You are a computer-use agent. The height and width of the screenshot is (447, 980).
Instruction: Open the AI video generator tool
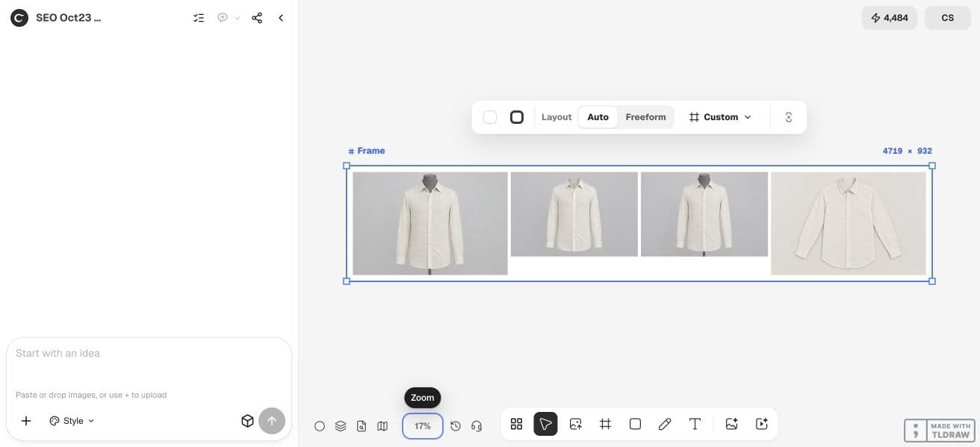pyautogui.click(x=762, y=424)
